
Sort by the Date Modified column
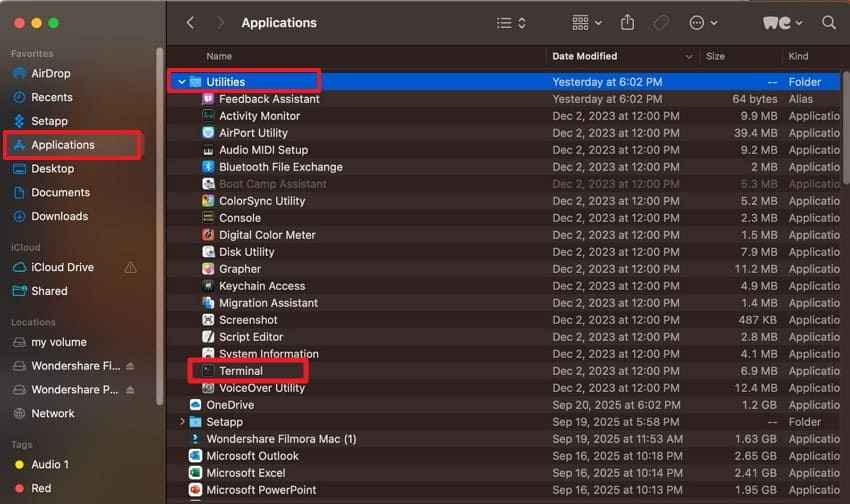(584, 56)
